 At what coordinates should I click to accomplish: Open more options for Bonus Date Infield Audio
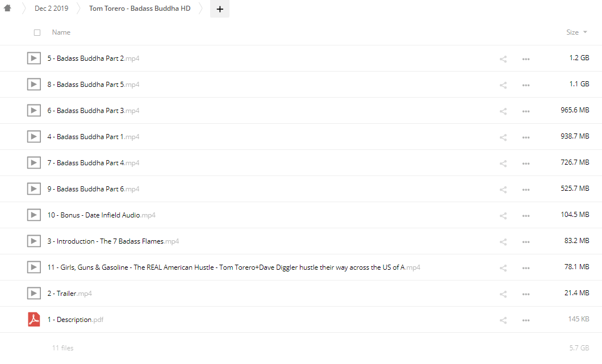coord(526,216)
